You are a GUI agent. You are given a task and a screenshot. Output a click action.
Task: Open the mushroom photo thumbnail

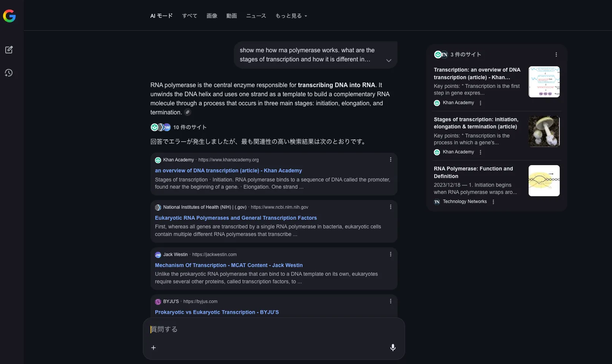pos(544,131)
